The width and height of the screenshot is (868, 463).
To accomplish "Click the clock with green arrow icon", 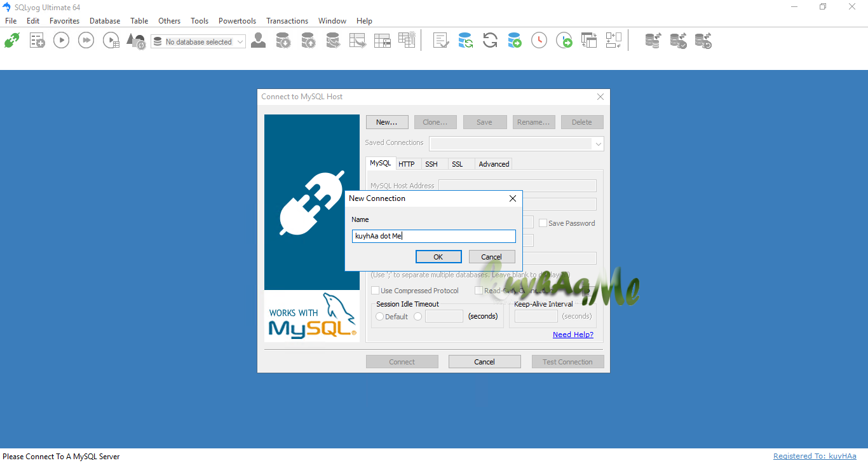I will click(x=564, y=41).
